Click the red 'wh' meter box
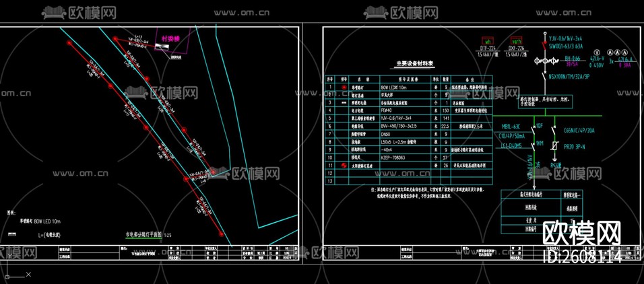 (x=488, y=42)
